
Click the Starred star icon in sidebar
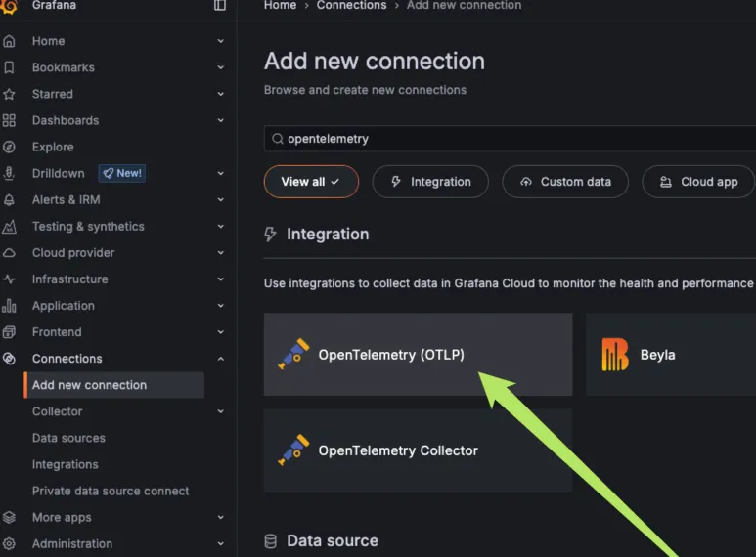(x=10, y=94)
